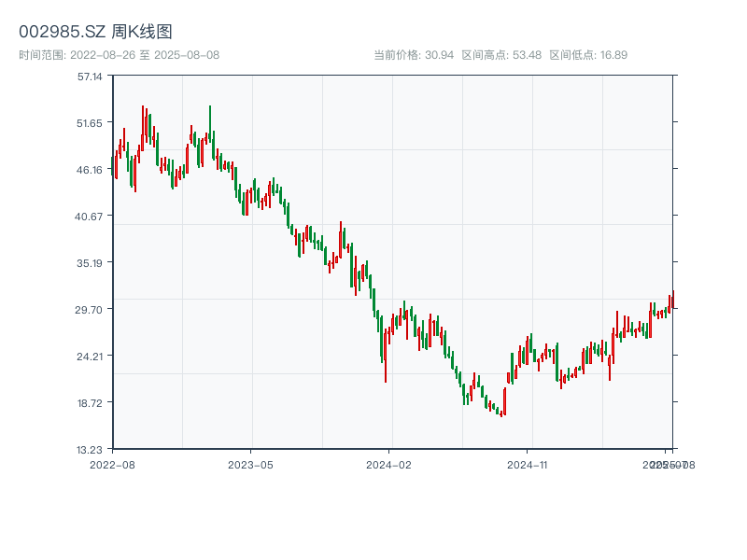Select the 2023-05 date axis label
747x560 pixels.
click(x=250, y=464)
